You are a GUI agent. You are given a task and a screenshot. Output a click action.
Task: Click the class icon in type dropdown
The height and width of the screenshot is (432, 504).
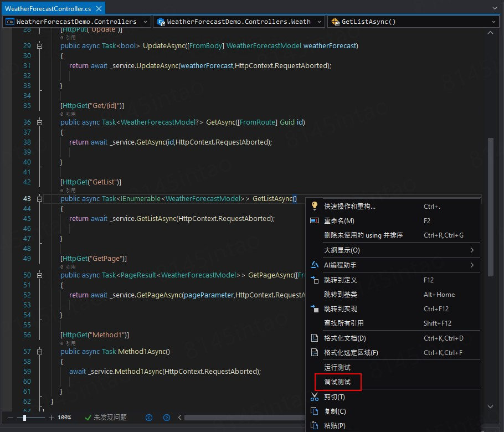pyautogui.click(x=161, y=22)
